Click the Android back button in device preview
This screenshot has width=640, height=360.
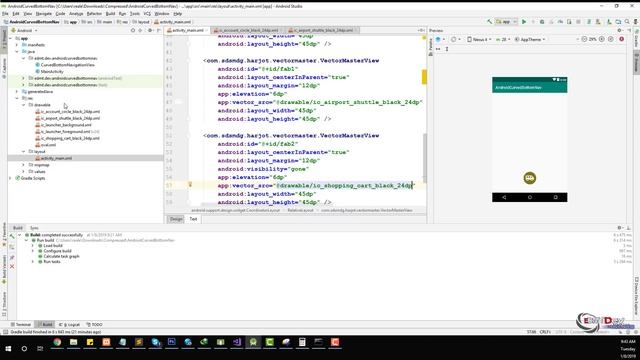504,197
